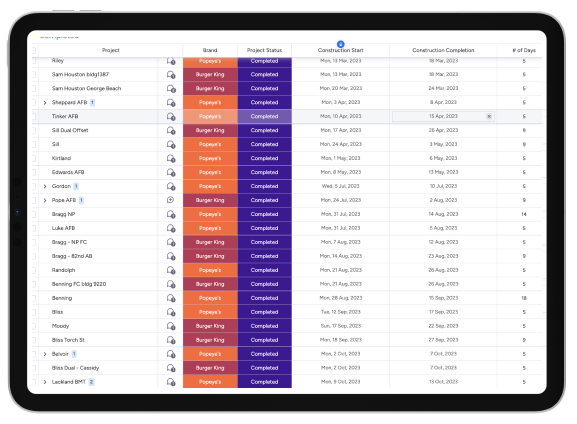The image size is (577, 424).
Task: Expand the Gordon project row
Action: [45, 187]
